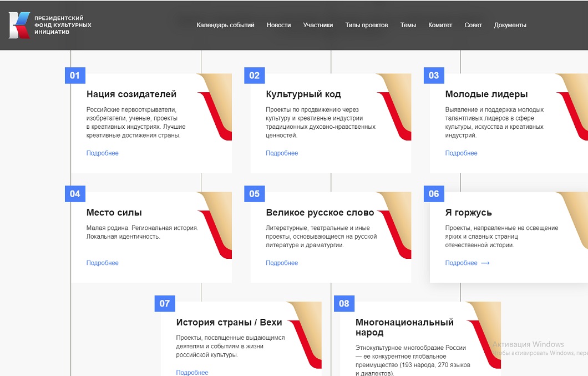Viewport: 588px width, 376px height.
Task: Click the blue 08 number badge
Action: [344, 303]
